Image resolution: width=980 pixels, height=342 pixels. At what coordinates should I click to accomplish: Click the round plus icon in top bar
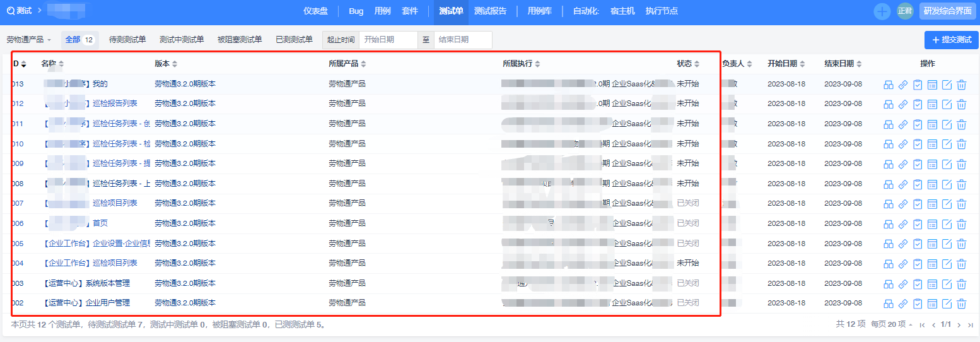(x=882, y=11)
